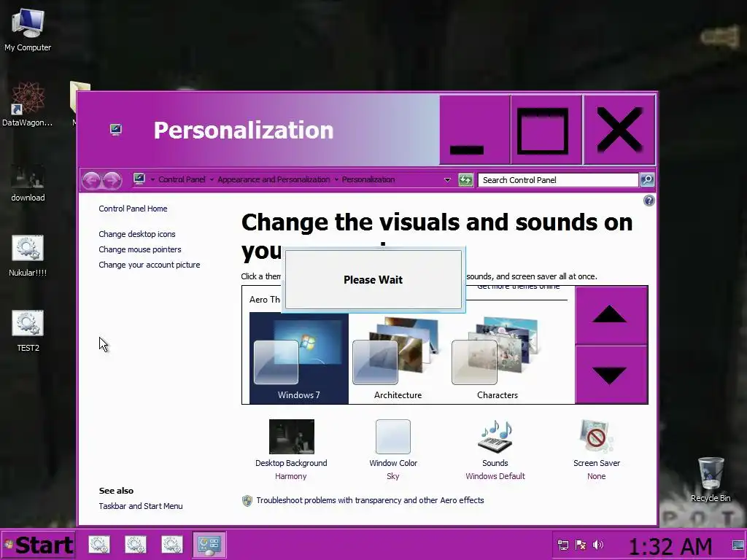Click the first gear taskbar button
Viewport: 747px width, 560px height.
99,545
